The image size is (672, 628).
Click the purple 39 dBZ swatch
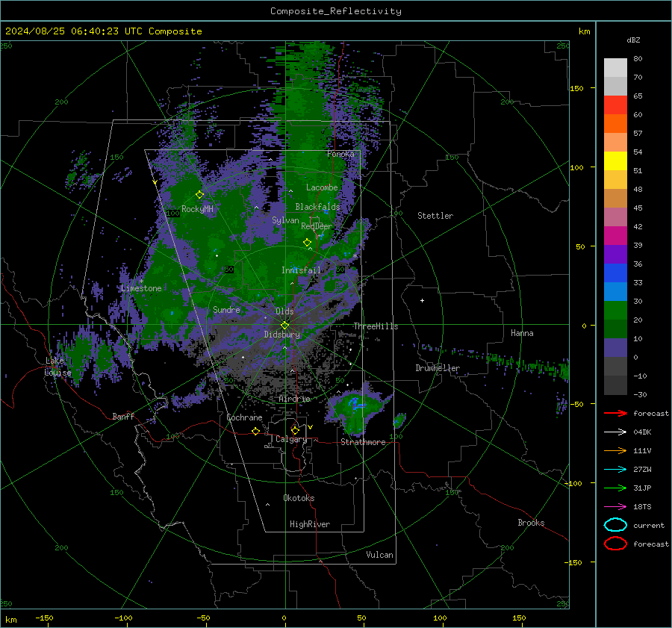point(615,254)
